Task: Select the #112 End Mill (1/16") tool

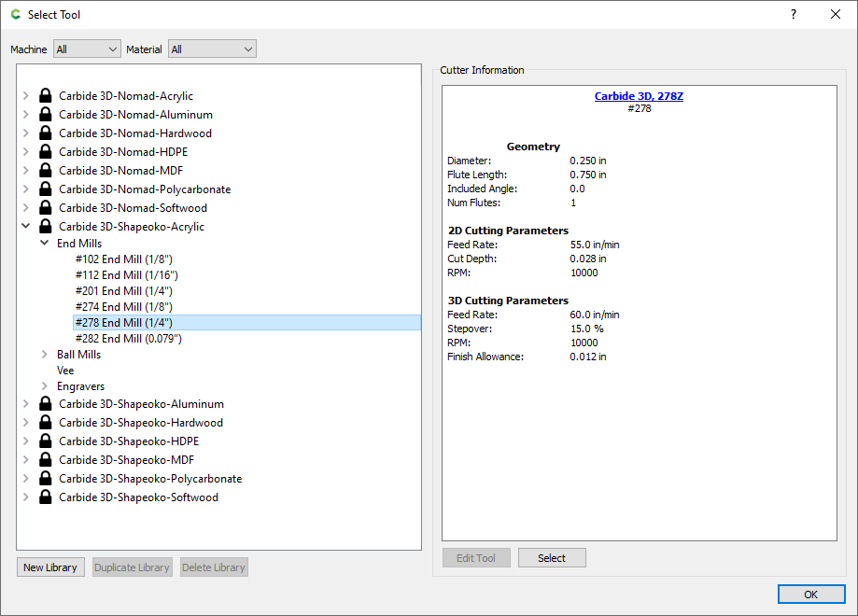Action: point(127,275)
